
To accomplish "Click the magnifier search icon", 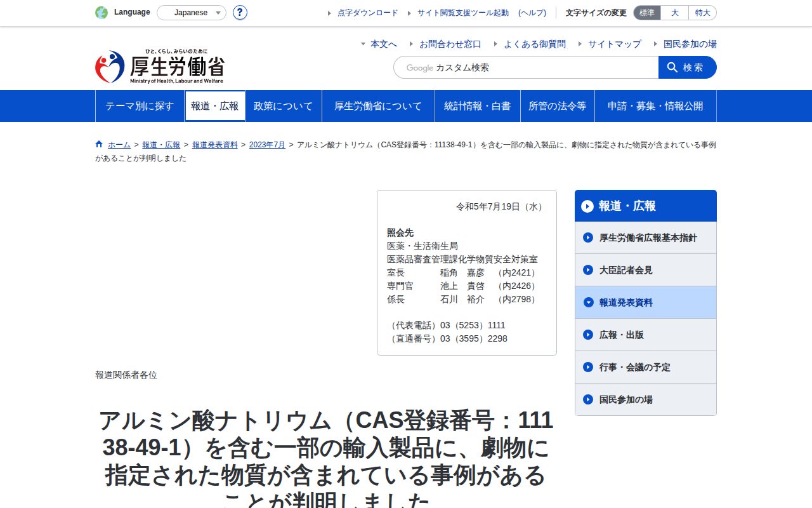I will (x=672, y=67).
